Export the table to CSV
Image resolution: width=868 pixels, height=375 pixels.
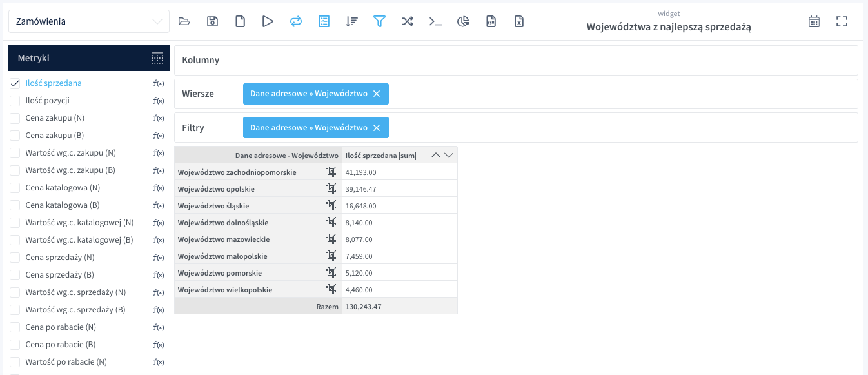[491, 21]
